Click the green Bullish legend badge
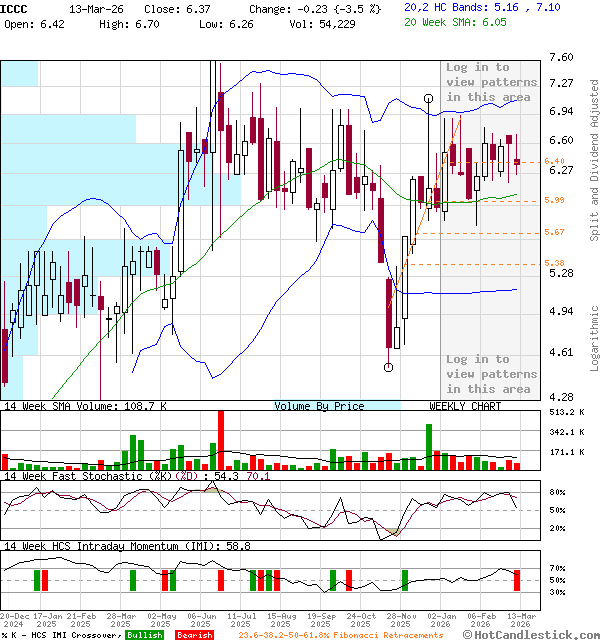 pos(145,635)
